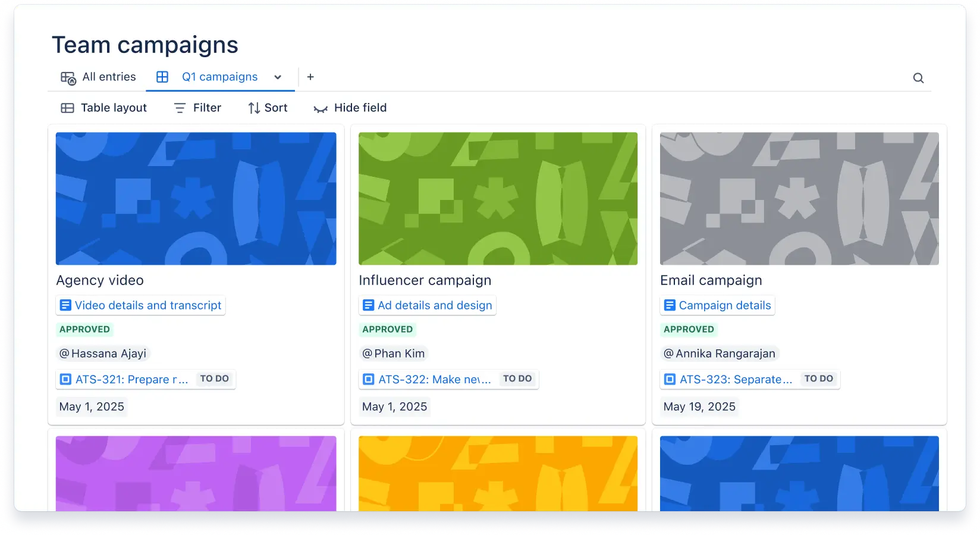Screen dimensions: 980x535
Task: Click the orange cover image card
Action: tap(498, 474)
